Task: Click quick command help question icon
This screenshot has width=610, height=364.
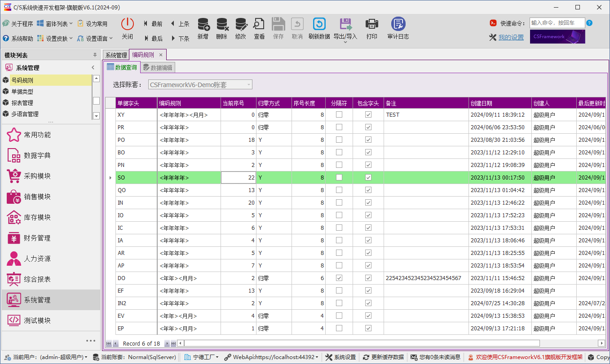Action: tap(589, 23)
